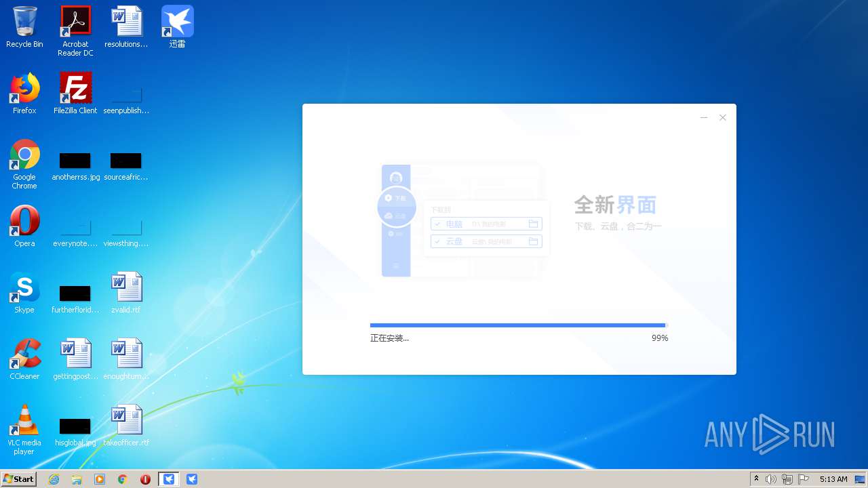The height and width of the screenshot is (488, 868).
Task: Open Internet Explorer from taskbar
Action: tap(54, 479)
